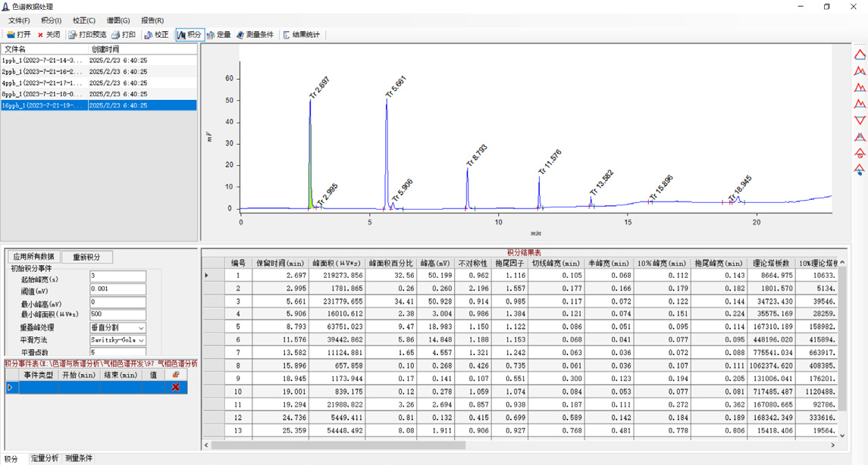
Task: Click the 打印预览 print preview icon
Action: click(87, 34)
